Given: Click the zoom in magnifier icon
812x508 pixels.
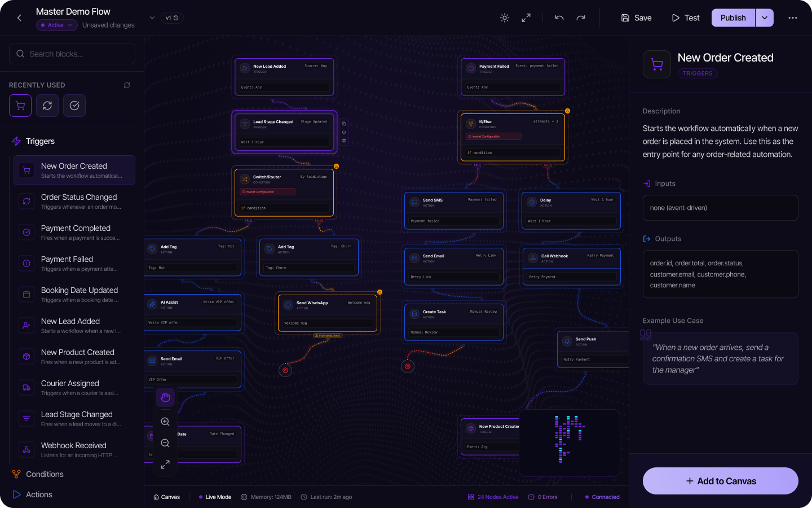Looking at the screenshot, I should click(165, 422).
